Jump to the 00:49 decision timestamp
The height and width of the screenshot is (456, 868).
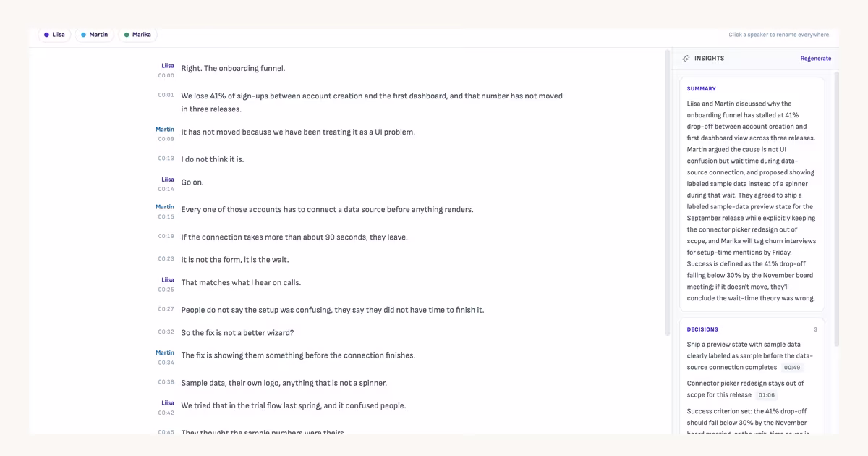(x=792, y=368)
